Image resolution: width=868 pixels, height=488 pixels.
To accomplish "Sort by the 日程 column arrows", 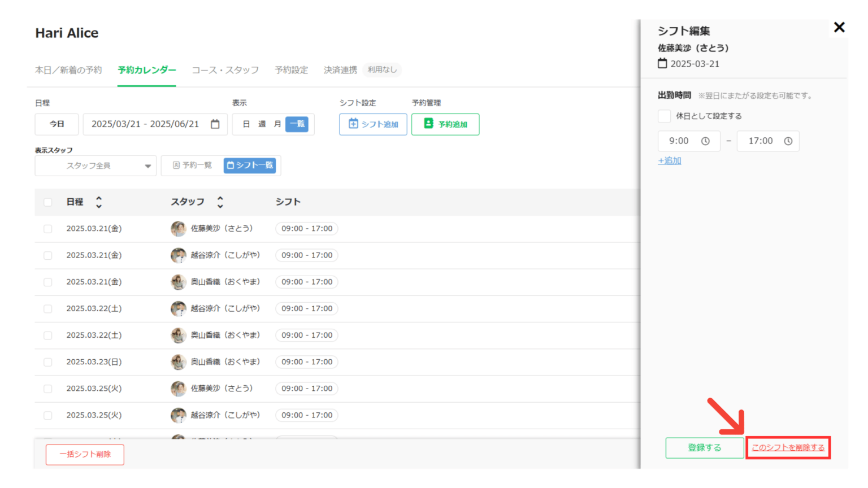I will (x=99, y=202).
